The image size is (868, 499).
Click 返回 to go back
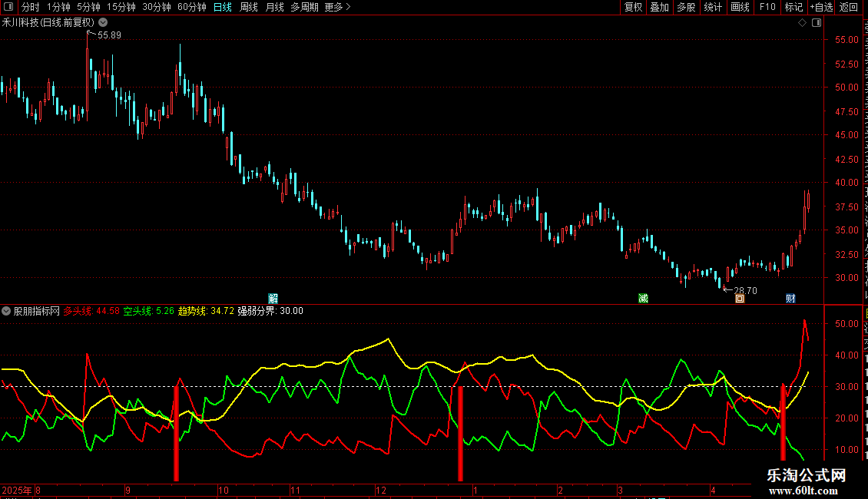[x=849, y=7]
